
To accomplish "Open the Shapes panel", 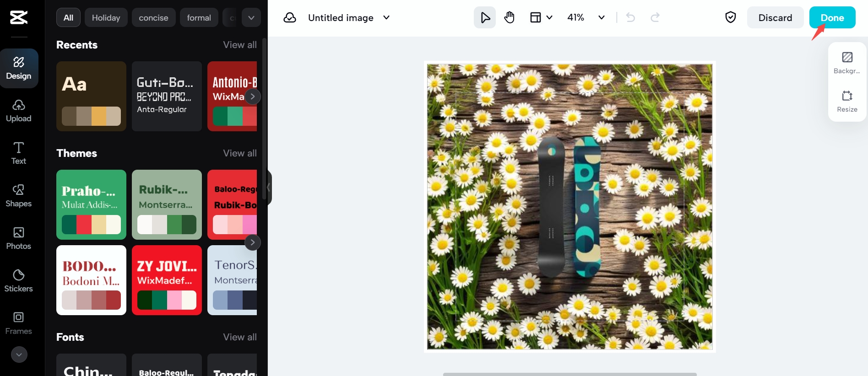I will (x=19, y=196).
